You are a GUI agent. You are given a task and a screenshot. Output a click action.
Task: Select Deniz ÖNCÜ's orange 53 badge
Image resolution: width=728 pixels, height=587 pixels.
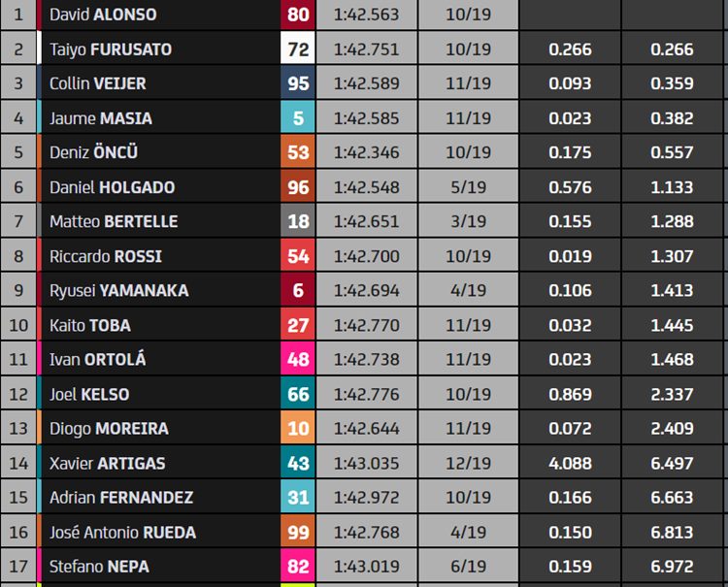pyautogui.click(x=298, y=152)
